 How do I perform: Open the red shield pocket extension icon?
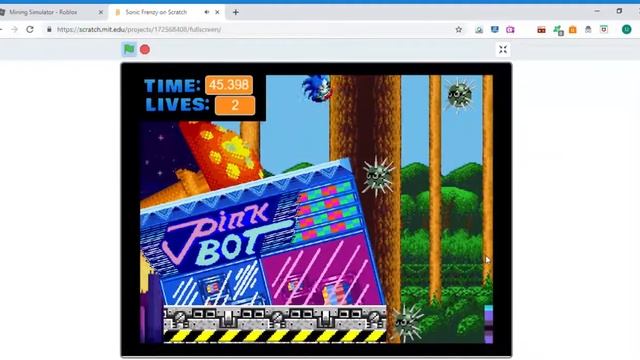[x=604, y=29]
